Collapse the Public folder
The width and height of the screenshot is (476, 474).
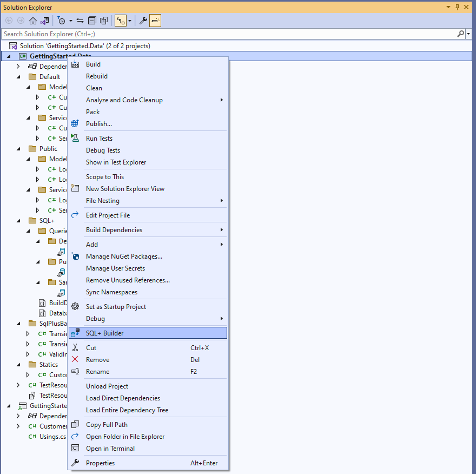coord(18,149)
